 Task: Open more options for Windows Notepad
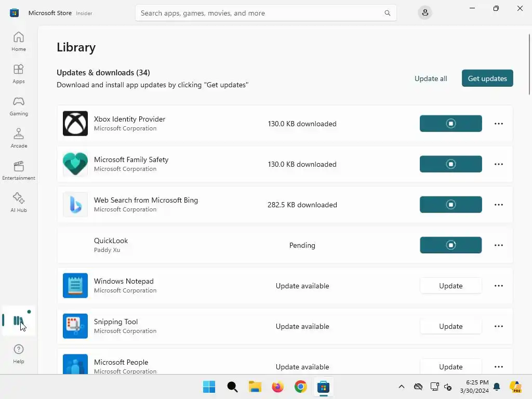pos(498,286)
